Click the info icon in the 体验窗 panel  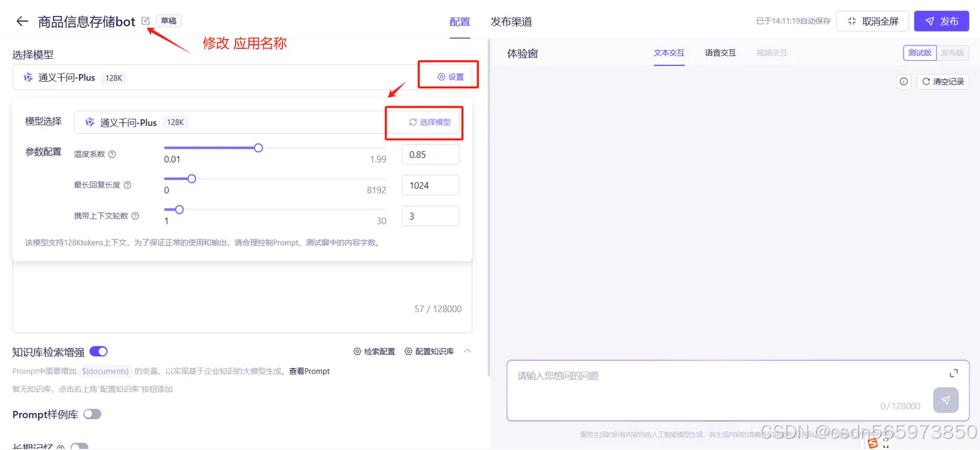coord(903,81)
